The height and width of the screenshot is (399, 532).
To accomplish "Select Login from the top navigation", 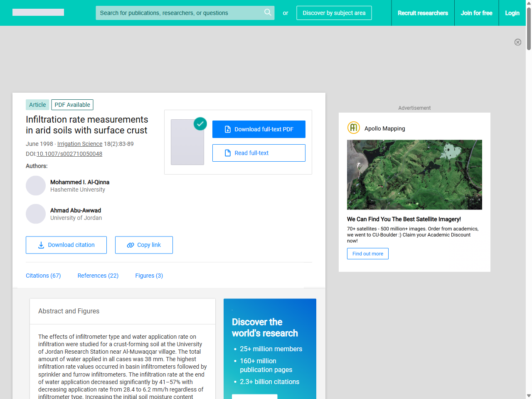I will [512, 13].
